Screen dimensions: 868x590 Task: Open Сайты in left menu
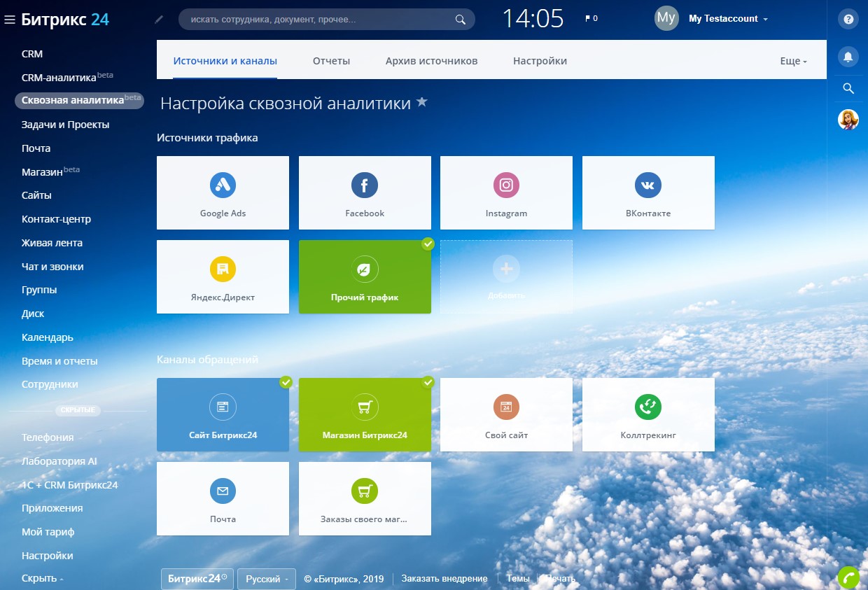(x=36, y=195)
